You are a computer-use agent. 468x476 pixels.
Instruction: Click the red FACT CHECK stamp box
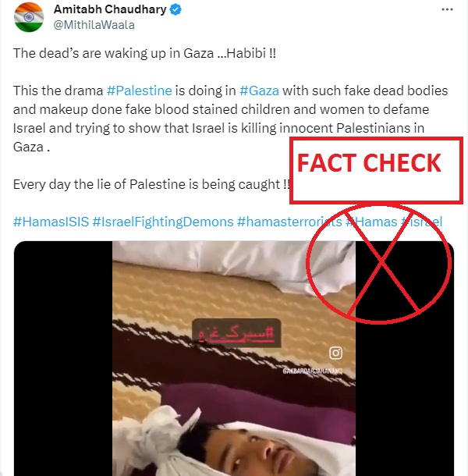click(376, 170)
